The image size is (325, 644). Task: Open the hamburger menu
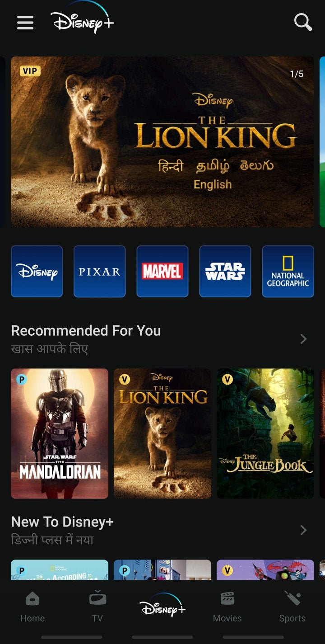click(25, 22)
